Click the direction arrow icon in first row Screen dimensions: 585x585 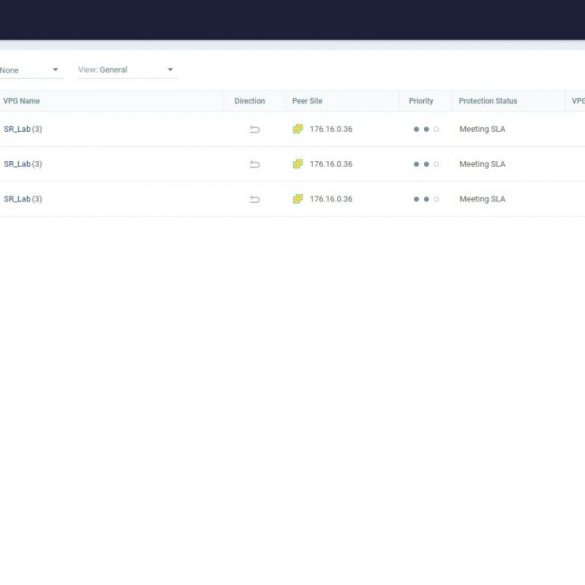(254, 129)
